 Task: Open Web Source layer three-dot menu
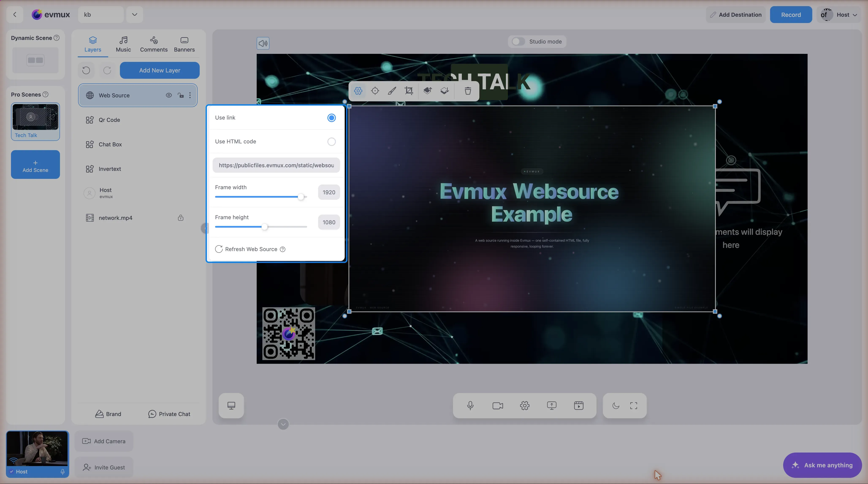tap(190, 95)
